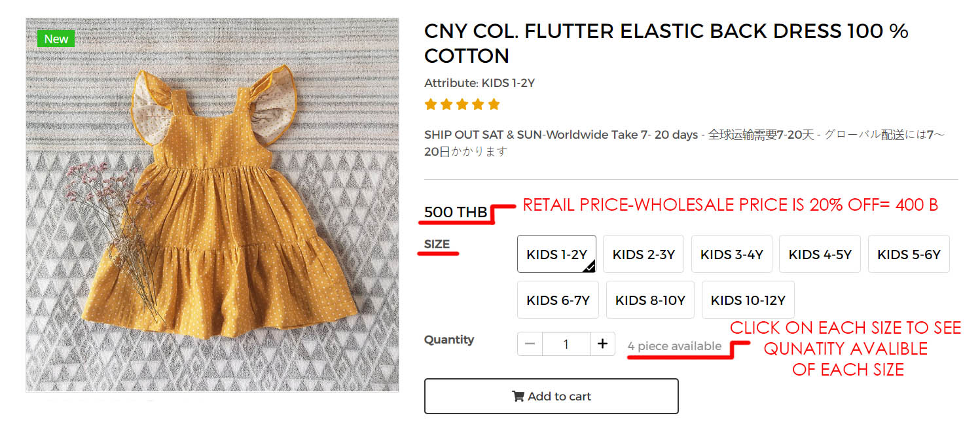Click the first rating star
980x424 pixels.
coord(430,104)
